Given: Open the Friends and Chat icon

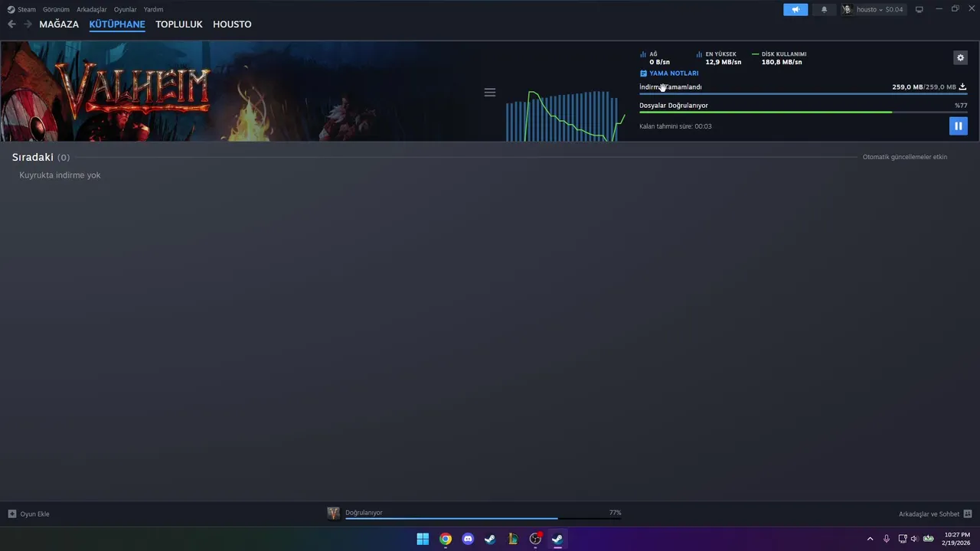Looking at the screenshot, I should 968,514.
